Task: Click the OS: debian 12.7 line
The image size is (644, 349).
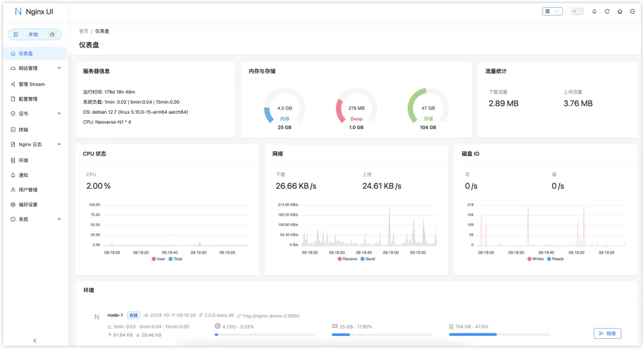Action: [x=135, y=112]
